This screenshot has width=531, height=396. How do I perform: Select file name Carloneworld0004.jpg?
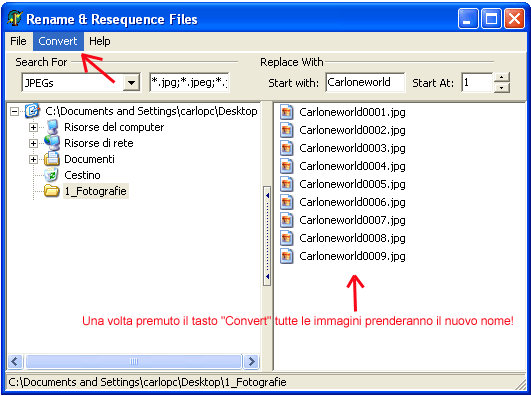point(352,166)
